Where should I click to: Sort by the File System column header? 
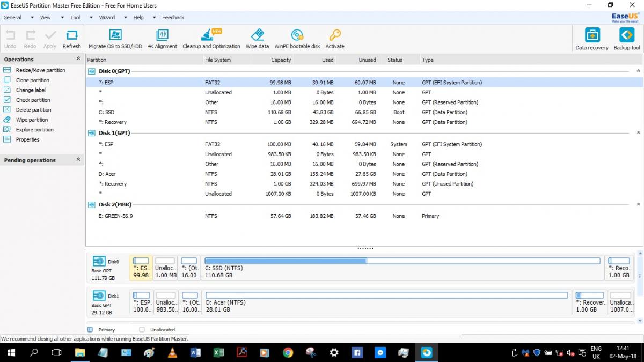click(x=218, y=60)
